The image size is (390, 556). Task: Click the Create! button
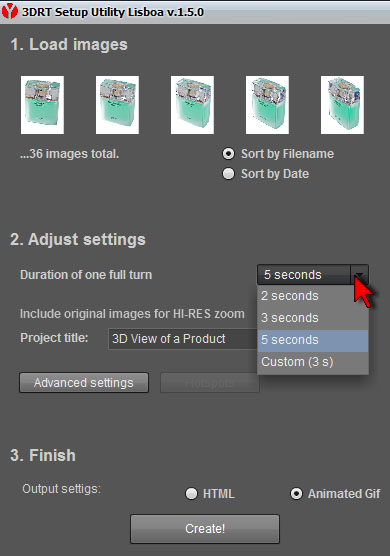point(205,529)
